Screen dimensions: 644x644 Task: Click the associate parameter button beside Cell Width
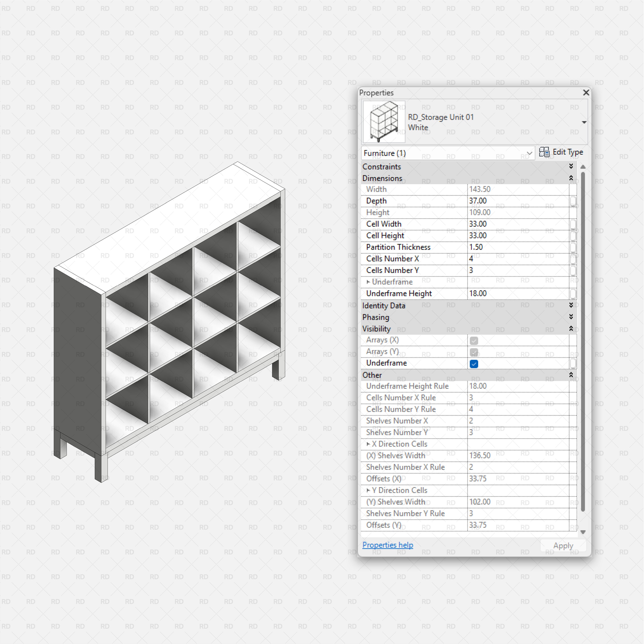click(573, 224)
